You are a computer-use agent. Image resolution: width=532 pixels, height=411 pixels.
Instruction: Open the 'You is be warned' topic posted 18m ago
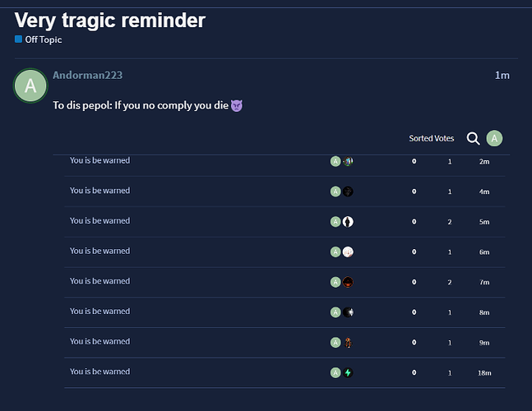99,372
